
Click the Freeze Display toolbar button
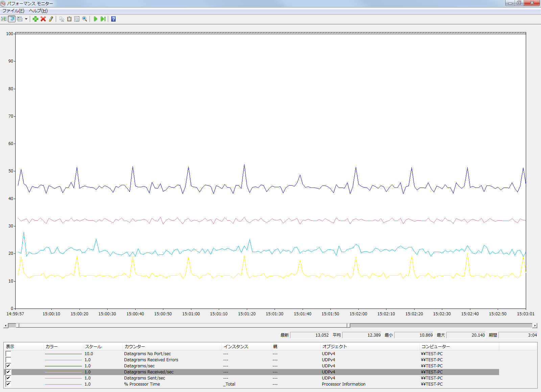coord(95,19)
